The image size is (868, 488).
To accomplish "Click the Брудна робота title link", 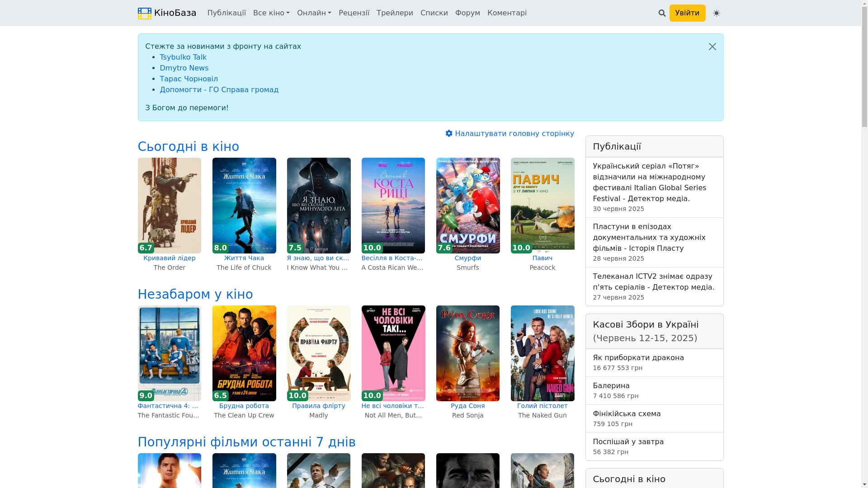I will [244, 406].
